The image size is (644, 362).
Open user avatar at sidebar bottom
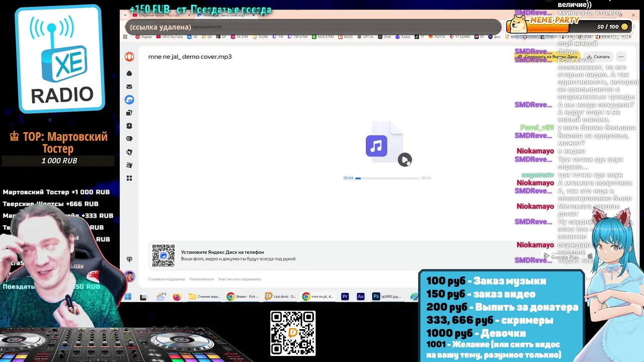click(129, 277)
